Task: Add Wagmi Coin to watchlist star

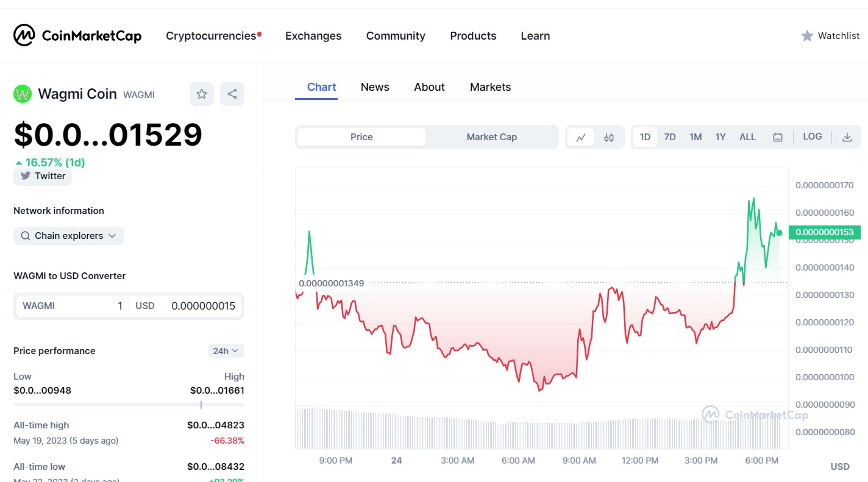Action: [202, 94]
